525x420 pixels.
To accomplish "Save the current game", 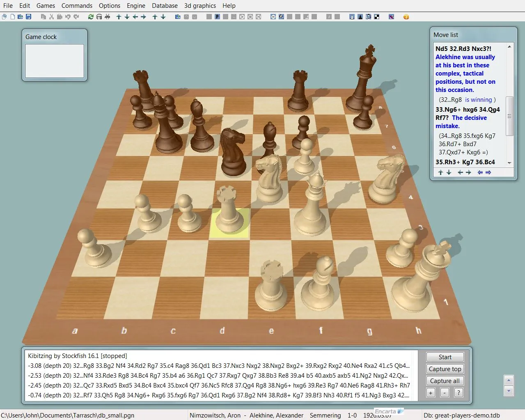I will (x=29, y=17).
